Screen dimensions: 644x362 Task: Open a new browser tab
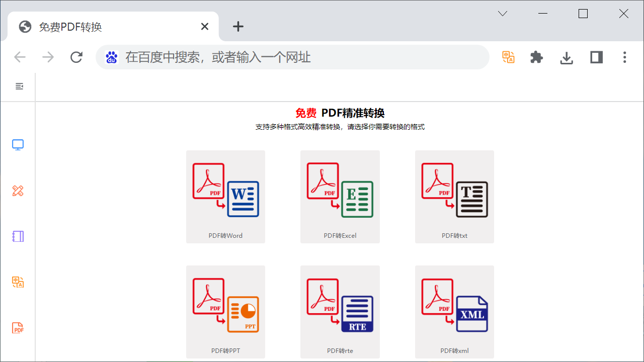[237, 26]
